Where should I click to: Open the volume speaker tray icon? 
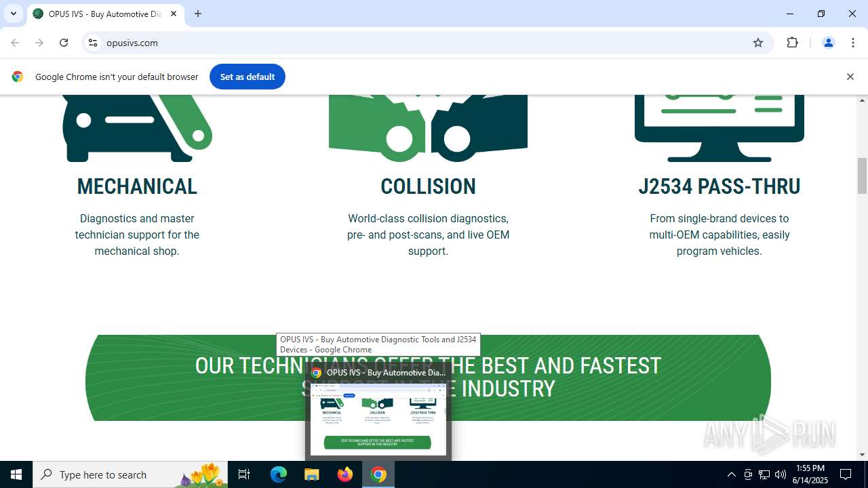781,474
